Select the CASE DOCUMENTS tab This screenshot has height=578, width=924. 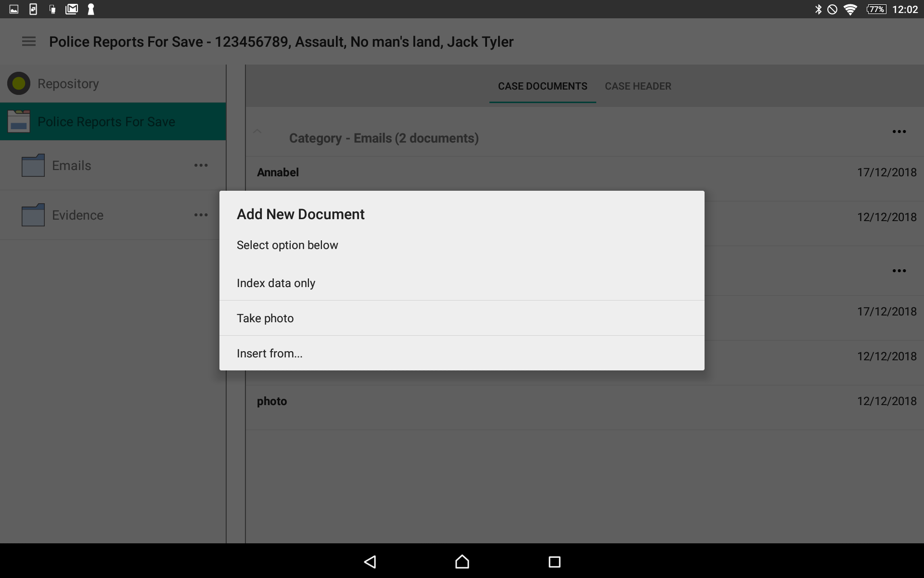tap(542, 86)
